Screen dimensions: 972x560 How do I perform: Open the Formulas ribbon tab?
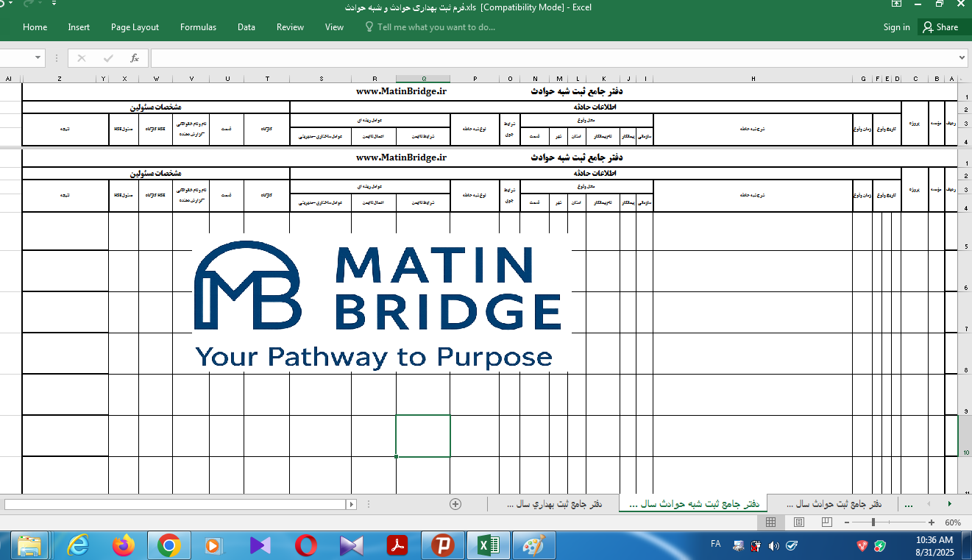[x=198, y=27]
